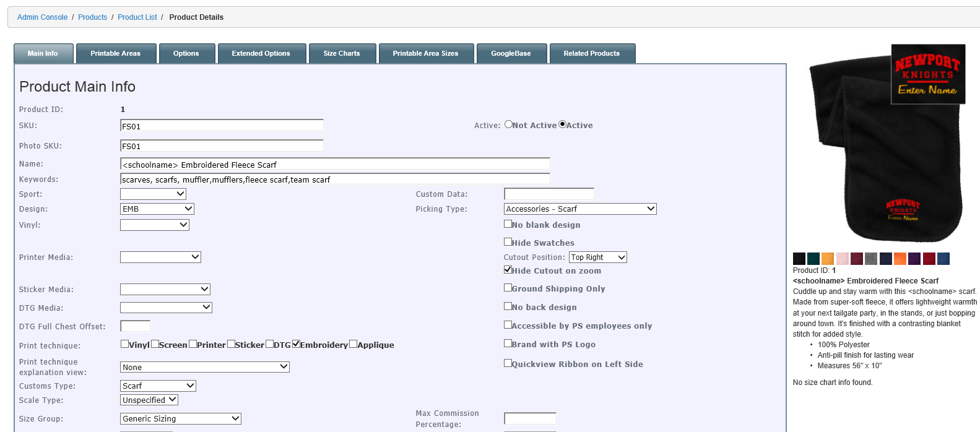Tick the Brand with PS Logo checkbox
Screen dimensions: 980x432
pyautogui.click(x=508, y=343)
